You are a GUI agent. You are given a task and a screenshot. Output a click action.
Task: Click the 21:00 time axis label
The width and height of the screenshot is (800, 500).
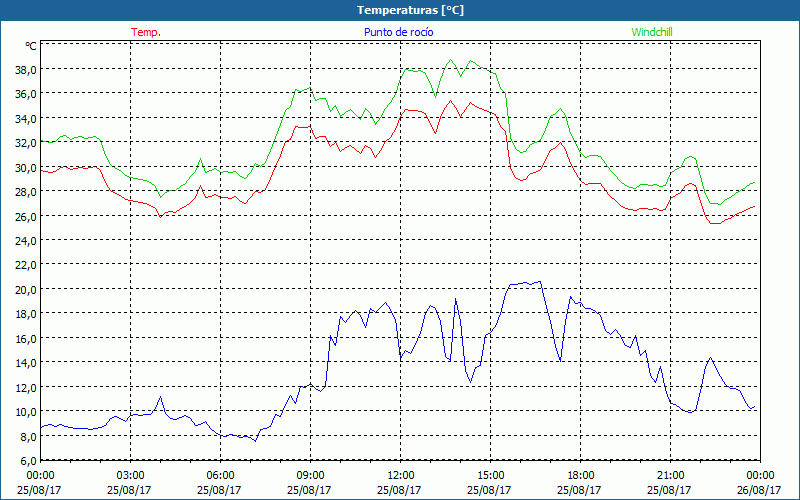(670, 476)
